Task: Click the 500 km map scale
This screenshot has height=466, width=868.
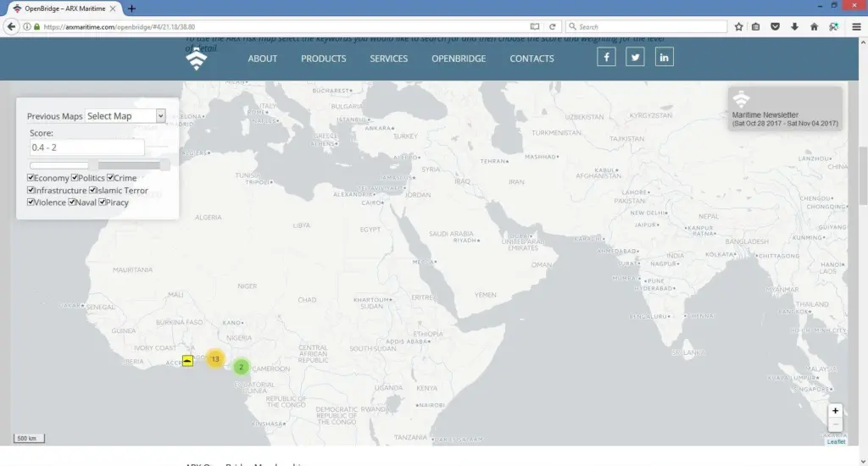Action: [29, 438]
